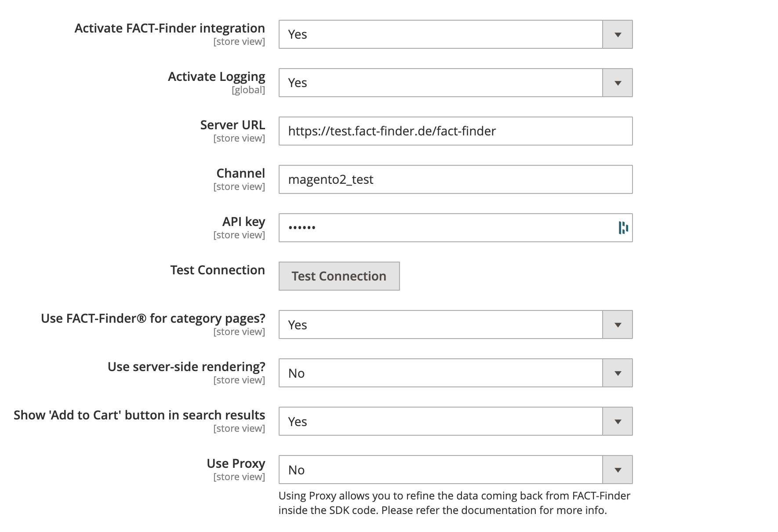Click the proxy documentation hint text
The width and height of the screenshot is (778, 532).
click(x=455, y=503)
